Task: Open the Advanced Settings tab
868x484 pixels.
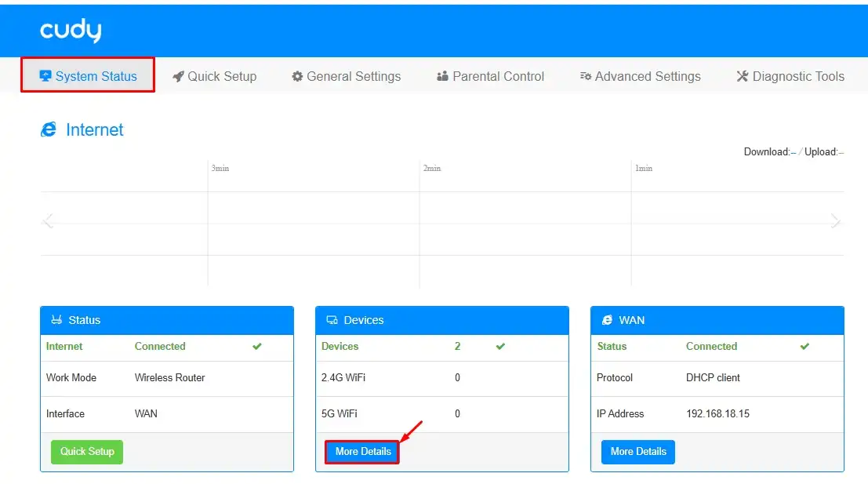Action: [x=641, y=76]
